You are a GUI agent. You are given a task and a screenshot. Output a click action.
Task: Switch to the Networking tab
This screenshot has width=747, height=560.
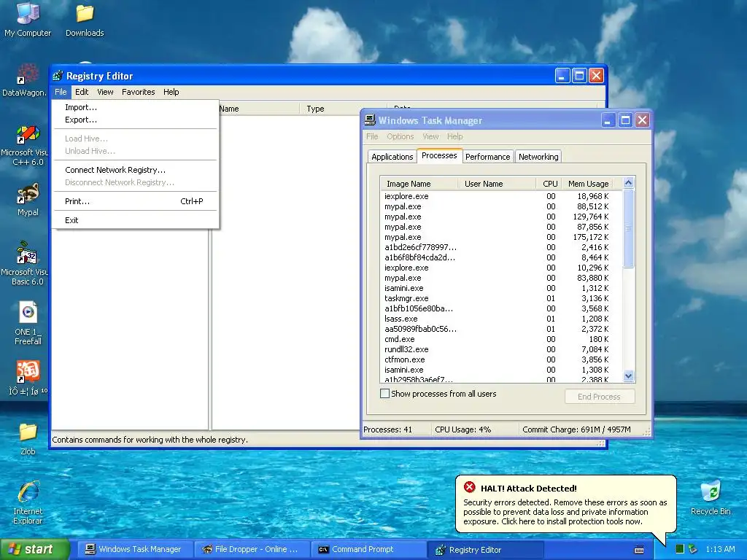coord(538,157)
